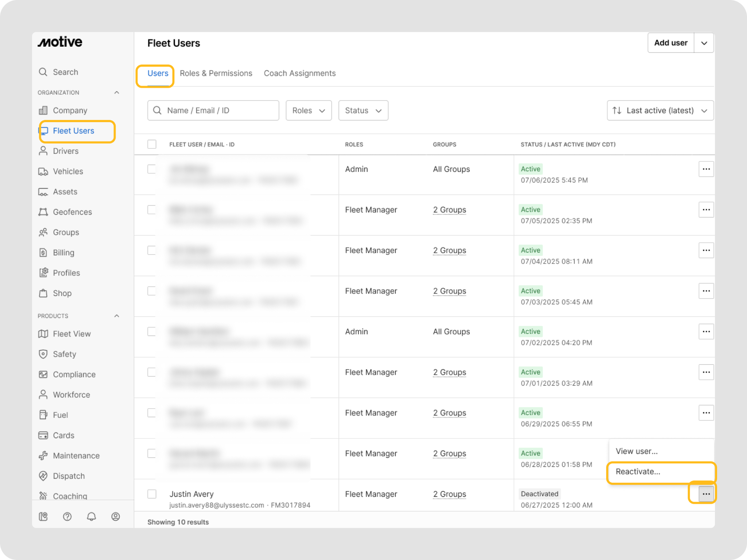Image resolution: width=747 pixels, height=560 pixels.
Task: Open the Geofences sidebar item
Action: pyautogui.click(x=72, y=212)
